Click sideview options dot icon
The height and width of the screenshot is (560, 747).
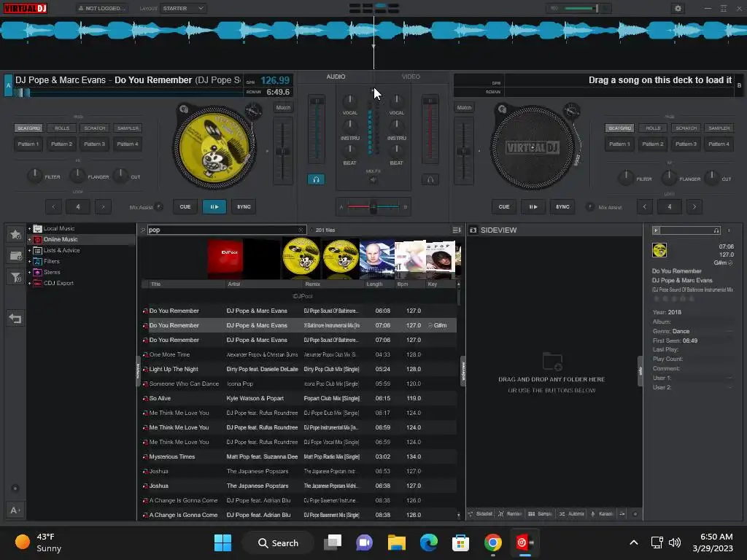(635, 514)
